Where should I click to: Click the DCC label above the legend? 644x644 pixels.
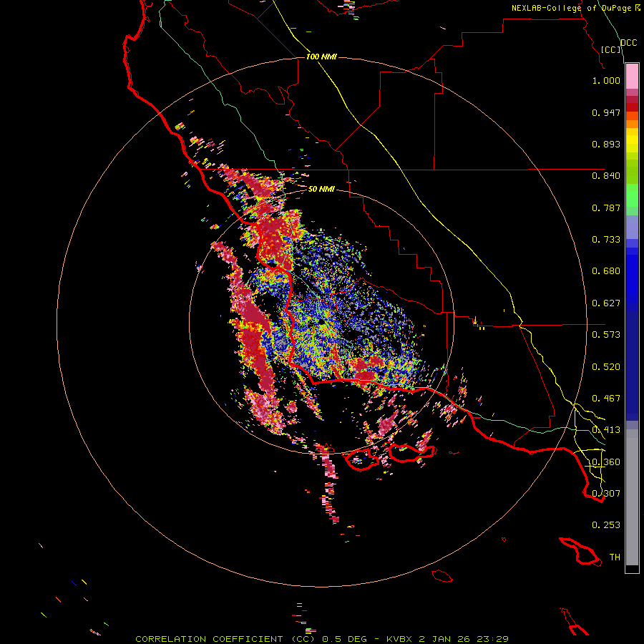(x=629, y=43)
